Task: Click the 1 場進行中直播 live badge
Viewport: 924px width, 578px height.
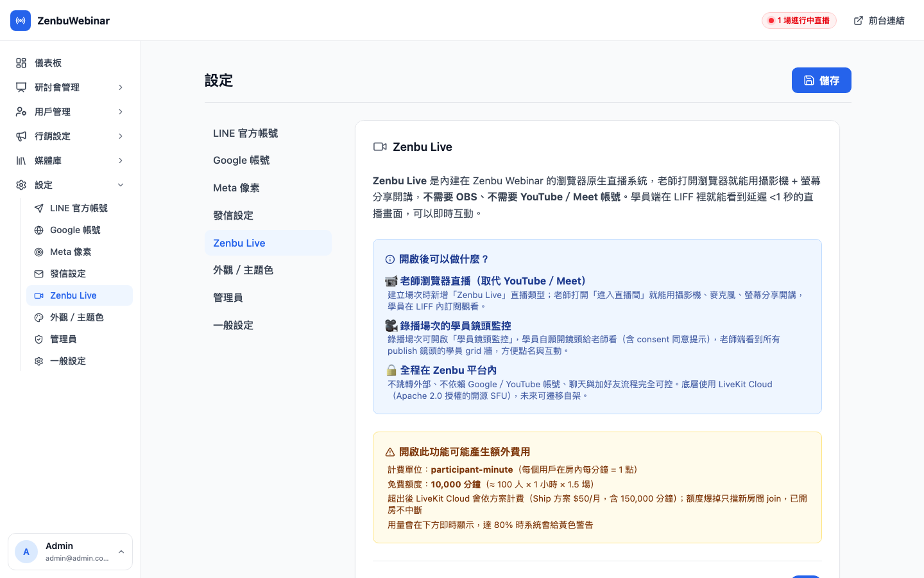Action: 799,21
